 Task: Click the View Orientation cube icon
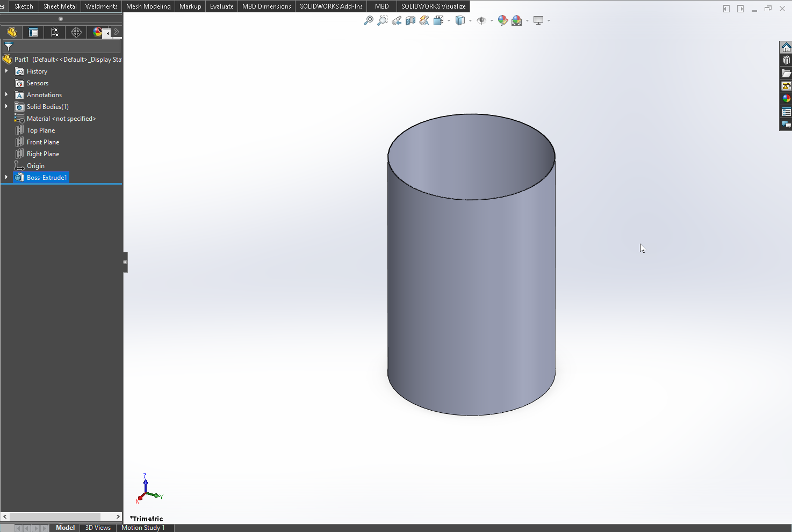coord(438,20)
